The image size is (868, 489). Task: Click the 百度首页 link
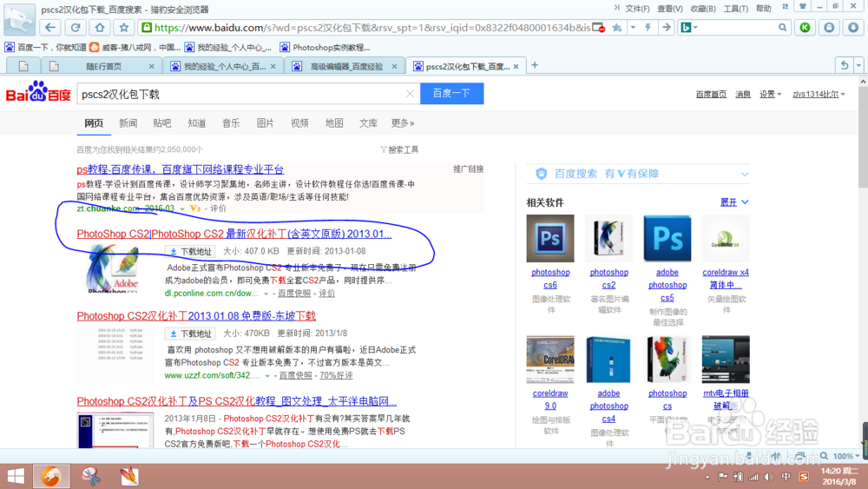pos(711,94)
